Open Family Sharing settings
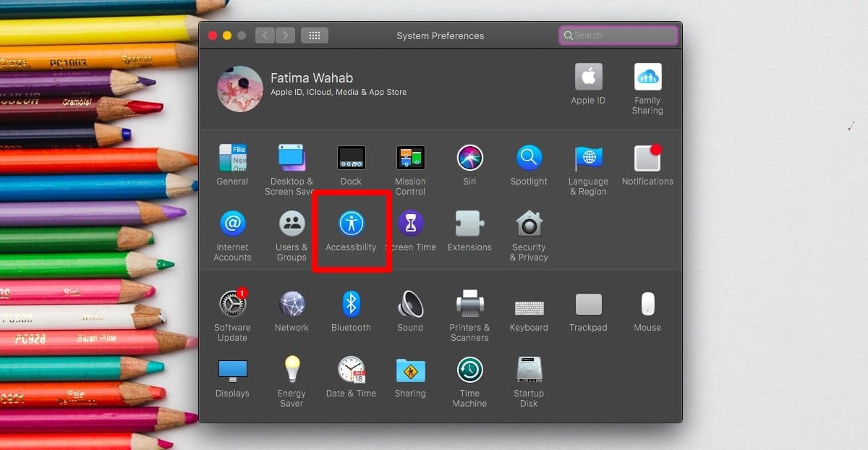 647,77
